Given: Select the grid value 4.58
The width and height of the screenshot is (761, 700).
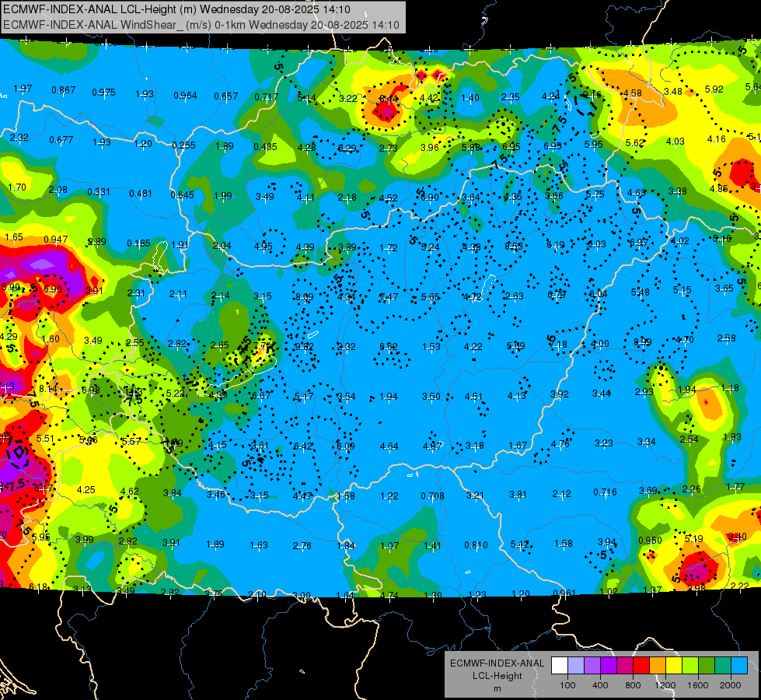Looking at the screenshot, I should click(x=633, y=93).
